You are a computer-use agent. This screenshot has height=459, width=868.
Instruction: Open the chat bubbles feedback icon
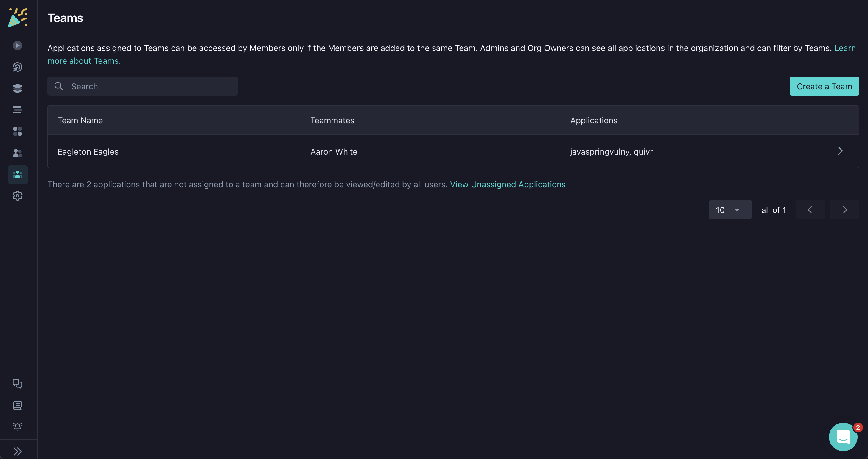pyautogui.click(x=18, y=384)
